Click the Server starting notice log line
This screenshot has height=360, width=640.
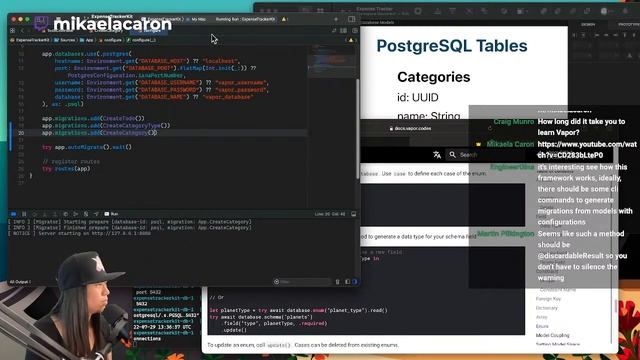(x=80, y=233)
